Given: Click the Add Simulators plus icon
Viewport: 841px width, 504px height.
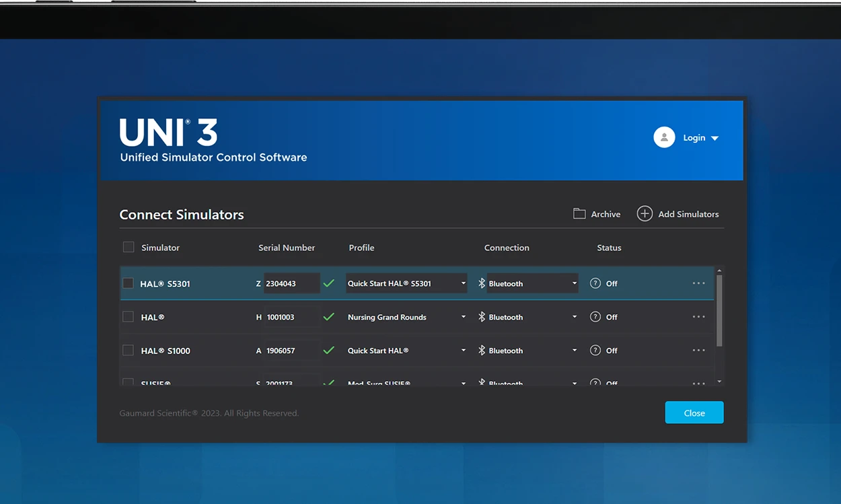Looking at the screenshot, I should click(645, 214).
